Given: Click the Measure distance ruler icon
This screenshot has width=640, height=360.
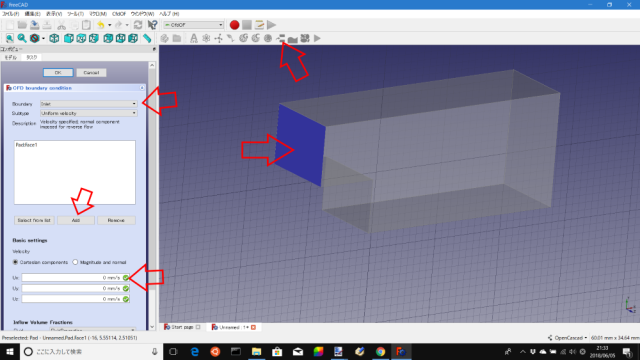Looking at the screenshot, I should coord(147,38).
